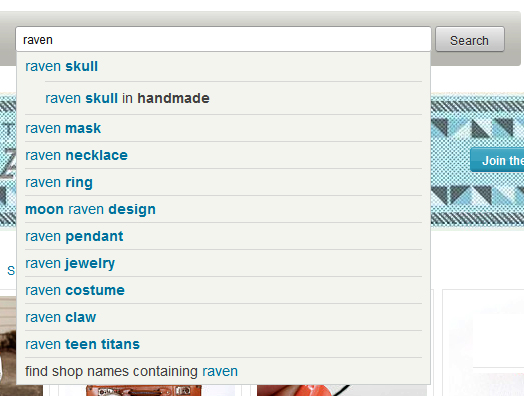Open find shop names containing raven

(223, 371)
